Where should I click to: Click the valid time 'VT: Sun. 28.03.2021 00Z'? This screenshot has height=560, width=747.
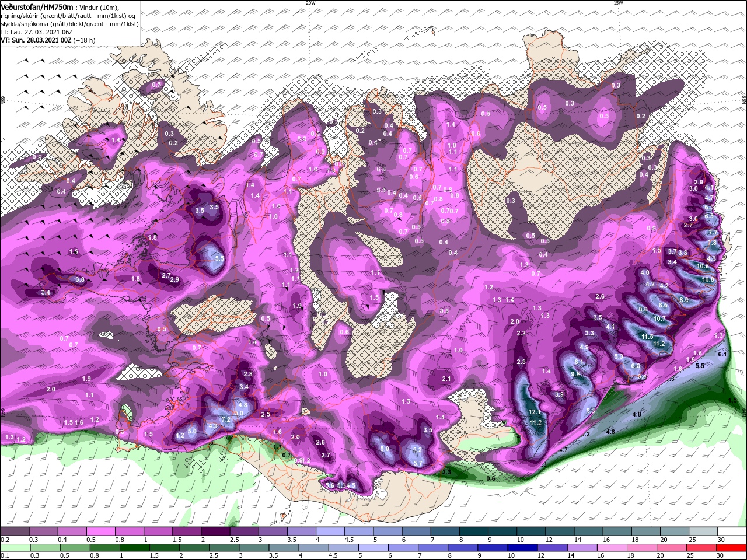pos(36,40)
